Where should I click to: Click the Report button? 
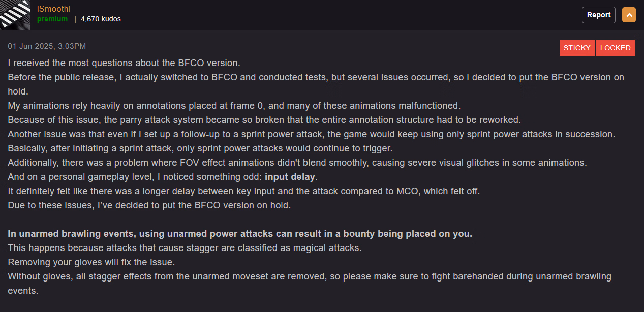point(598,15)
